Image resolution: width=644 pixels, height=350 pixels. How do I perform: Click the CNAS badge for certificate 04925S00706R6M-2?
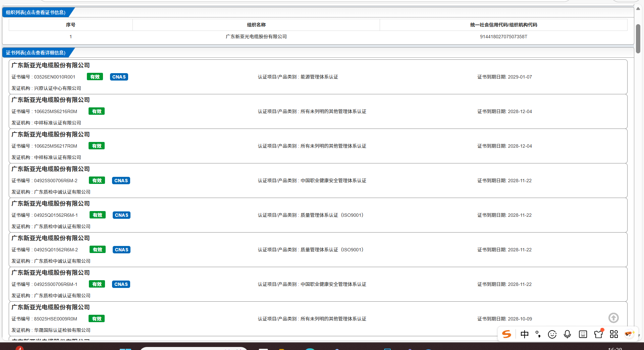click(121, 181)
